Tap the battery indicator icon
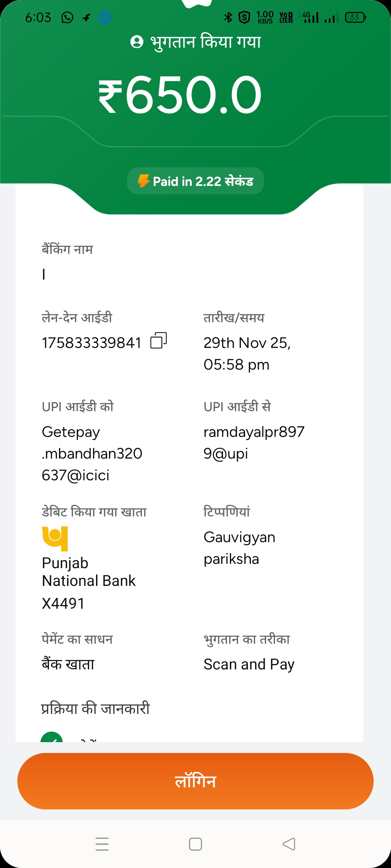The image size is (391, 868). pyautogui.click(x=356, y=17)
